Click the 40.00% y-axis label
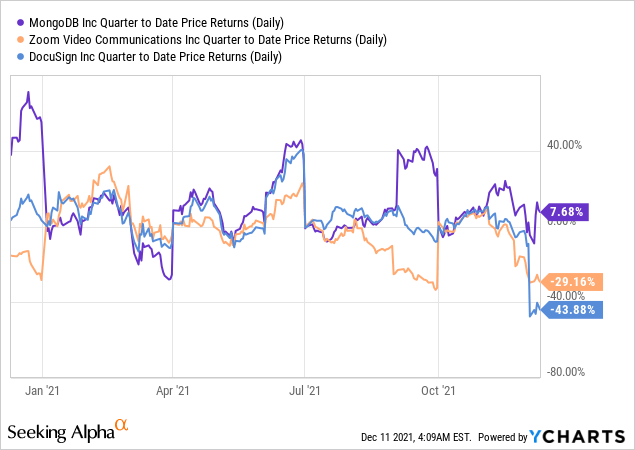Image resolution: width=635 pixels, height=450 pixels. click(564, 145)
